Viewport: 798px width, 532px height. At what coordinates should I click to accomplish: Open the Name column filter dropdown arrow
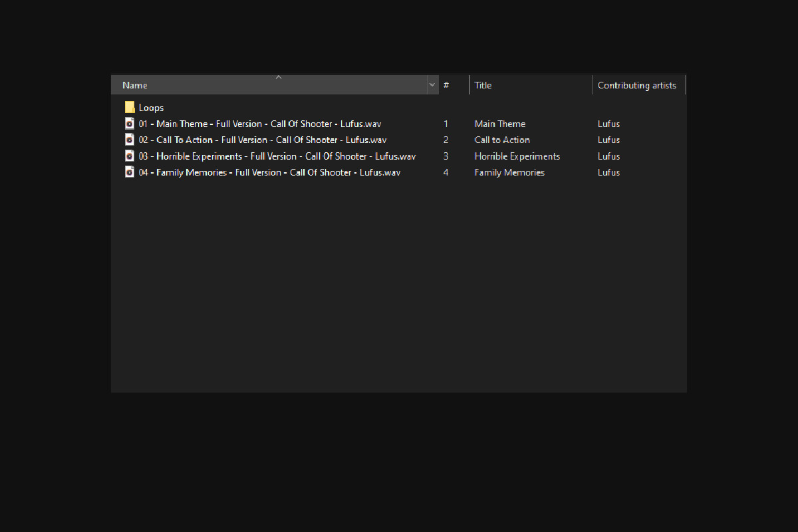[432, 85]
